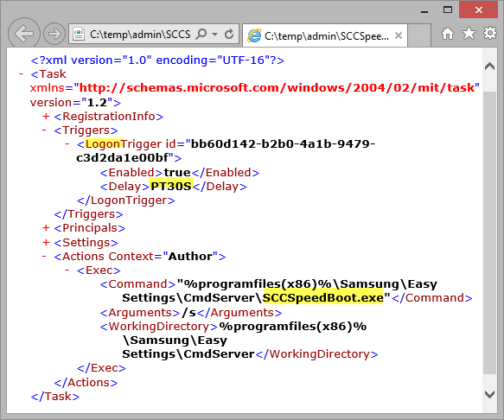Collapse the Triggers node

point(44,130)
